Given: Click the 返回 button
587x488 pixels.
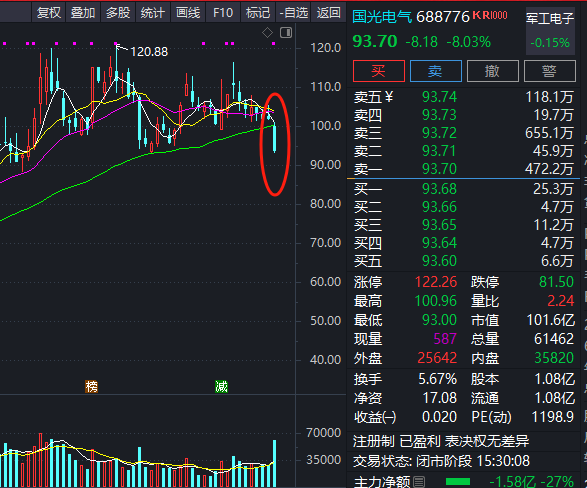Looking at the screenshot, I should (328, 13).
